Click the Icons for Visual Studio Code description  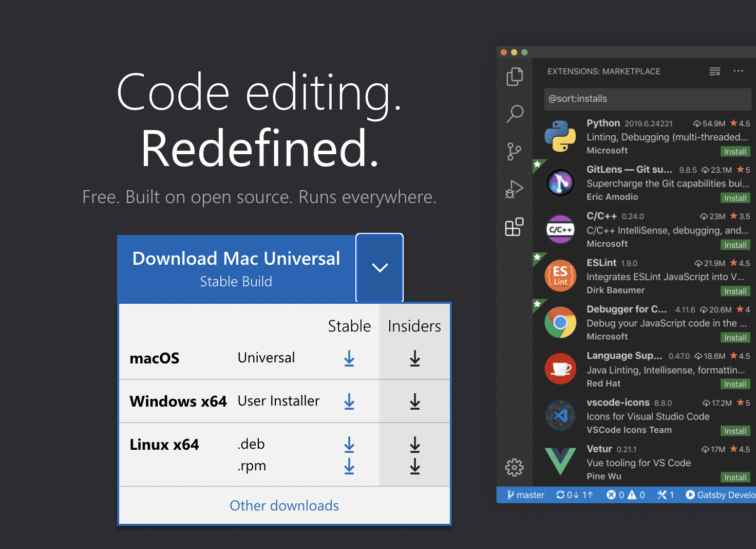[648, 416]
